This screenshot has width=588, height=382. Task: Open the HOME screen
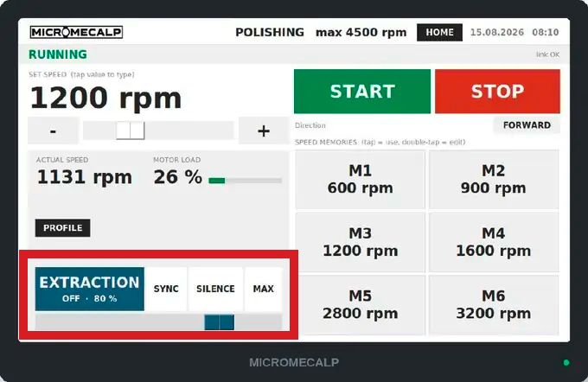[439, 32]
